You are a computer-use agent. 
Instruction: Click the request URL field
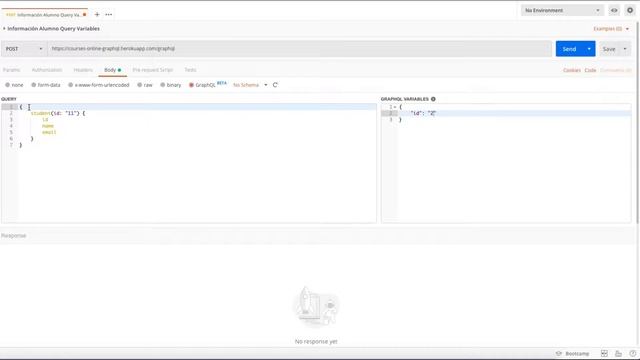click(300, 49)
